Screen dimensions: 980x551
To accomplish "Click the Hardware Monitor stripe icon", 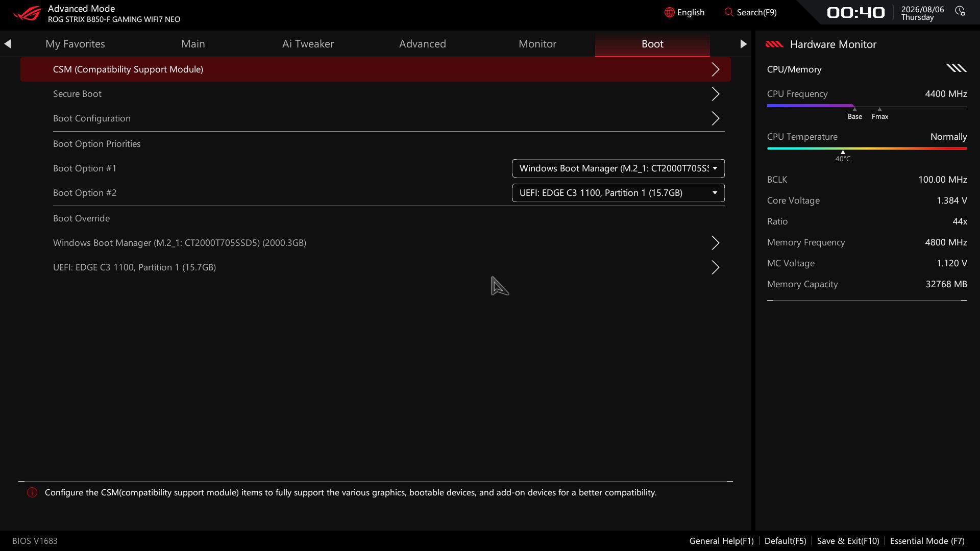I will [774, 44].
